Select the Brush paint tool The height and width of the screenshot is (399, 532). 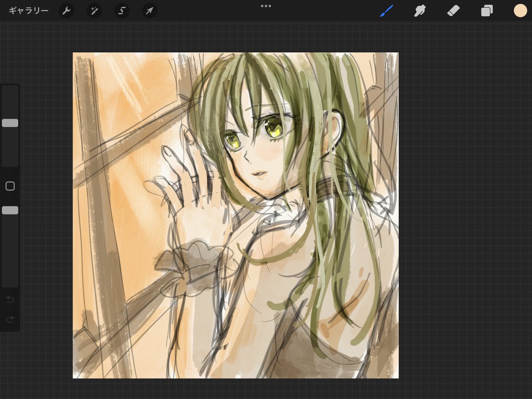pos(387,11)
